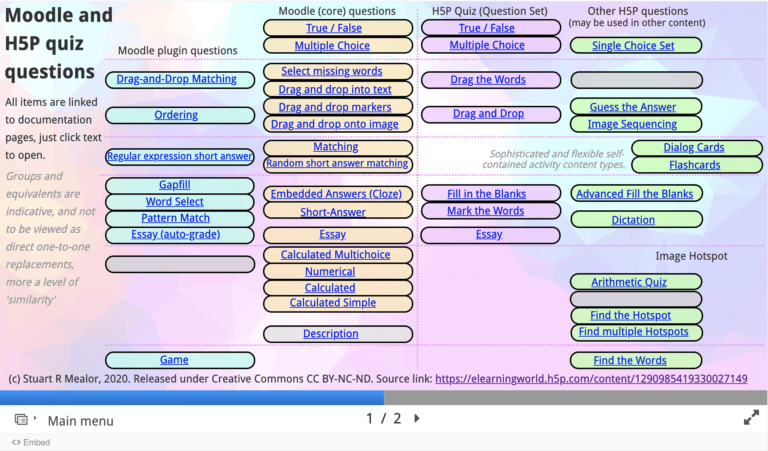Open Single Choice Set link
768x451 pixels.
click(x=633, y=46)
